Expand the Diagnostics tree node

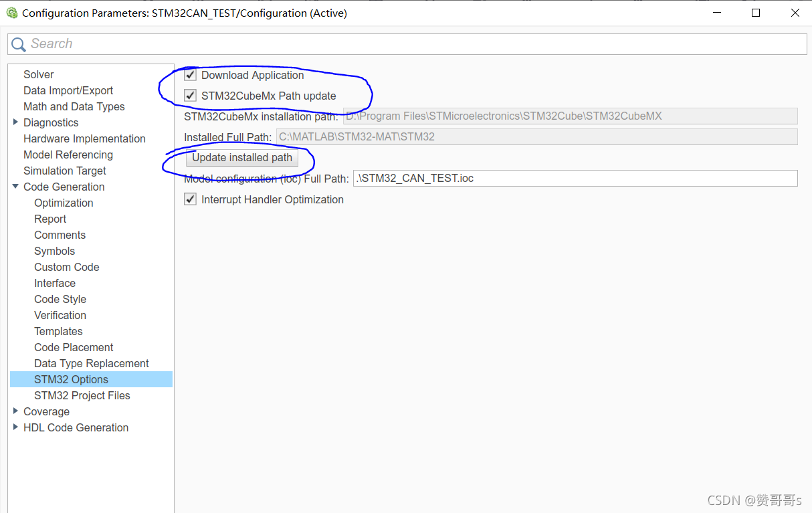tap(15, 122)
